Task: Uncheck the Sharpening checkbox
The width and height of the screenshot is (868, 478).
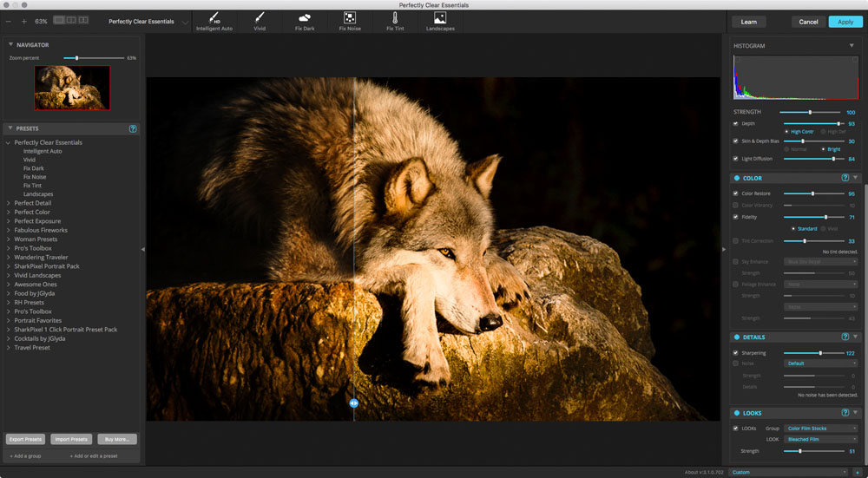Action: click(735, 353)
